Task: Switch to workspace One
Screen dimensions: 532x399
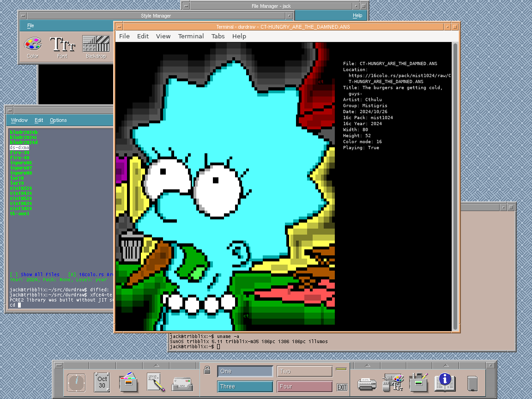Action: [245, 371]
